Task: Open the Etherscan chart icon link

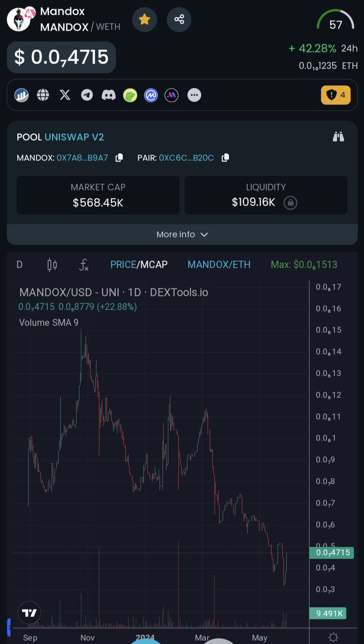Action: 21,95
